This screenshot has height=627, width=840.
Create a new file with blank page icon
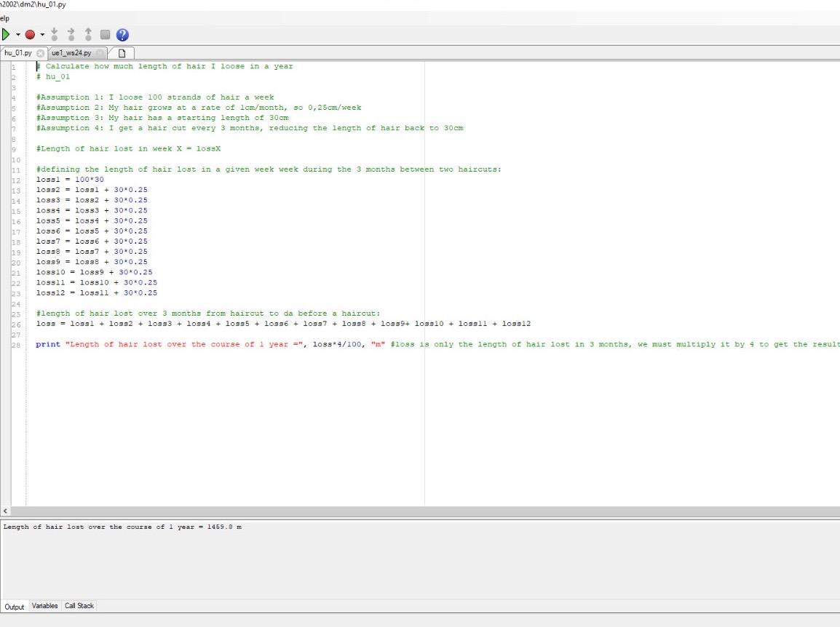[x=122, y=52]
